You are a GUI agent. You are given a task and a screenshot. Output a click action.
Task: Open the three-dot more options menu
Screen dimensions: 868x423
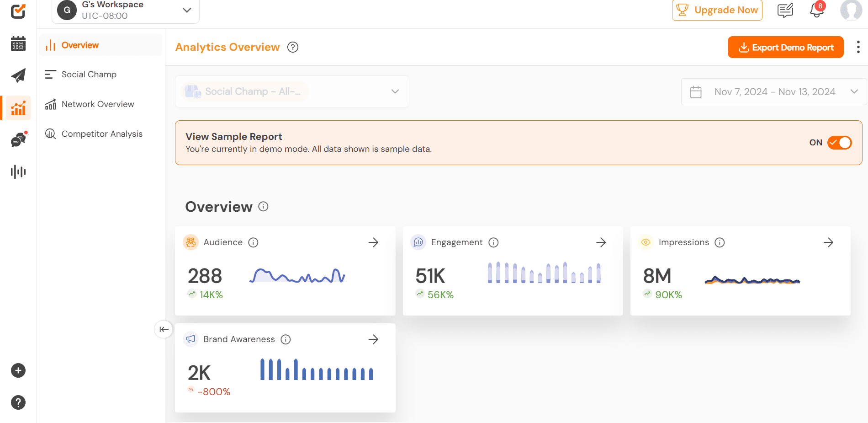[x=858, y=47]
